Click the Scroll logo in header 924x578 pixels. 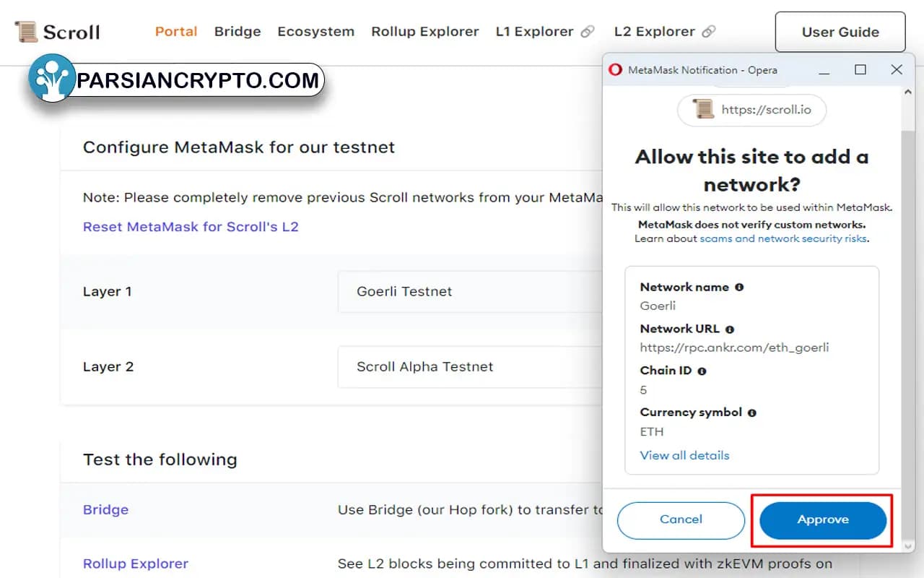pos(57,32)
